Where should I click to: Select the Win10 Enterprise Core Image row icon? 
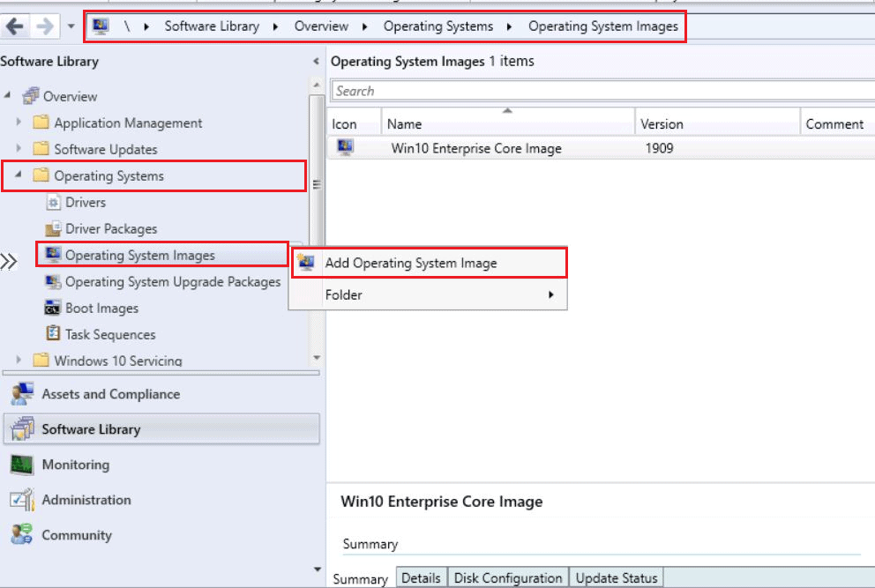coord(345,147)
